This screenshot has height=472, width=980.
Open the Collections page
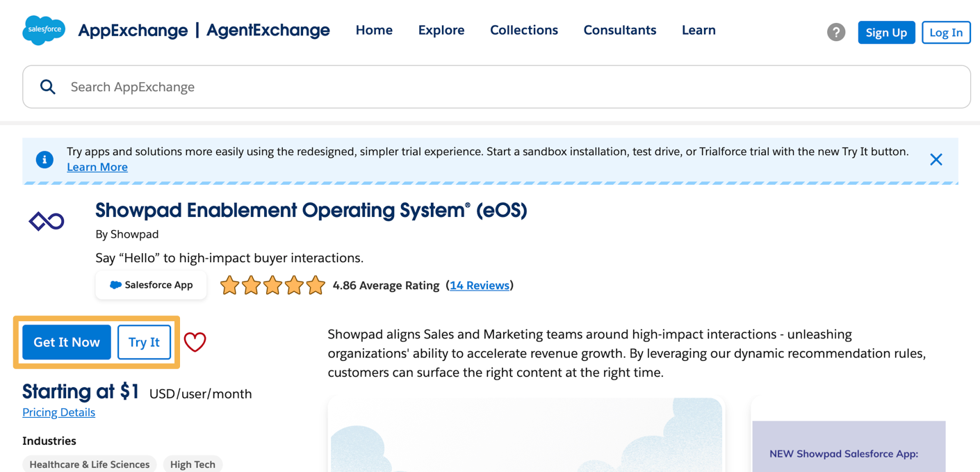[524, 30]
